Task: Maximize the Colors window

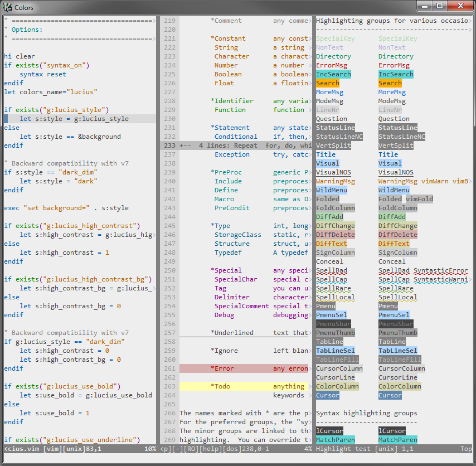Action: pyautogui.click(x=440, y=6)
